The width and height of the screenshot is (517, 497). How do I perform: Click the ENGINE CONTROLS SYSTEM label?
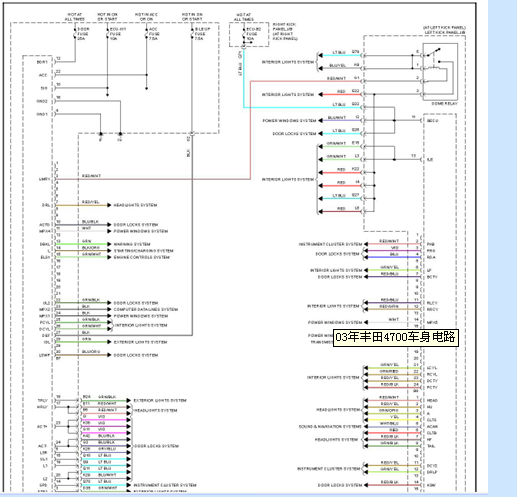click(142, 257)
